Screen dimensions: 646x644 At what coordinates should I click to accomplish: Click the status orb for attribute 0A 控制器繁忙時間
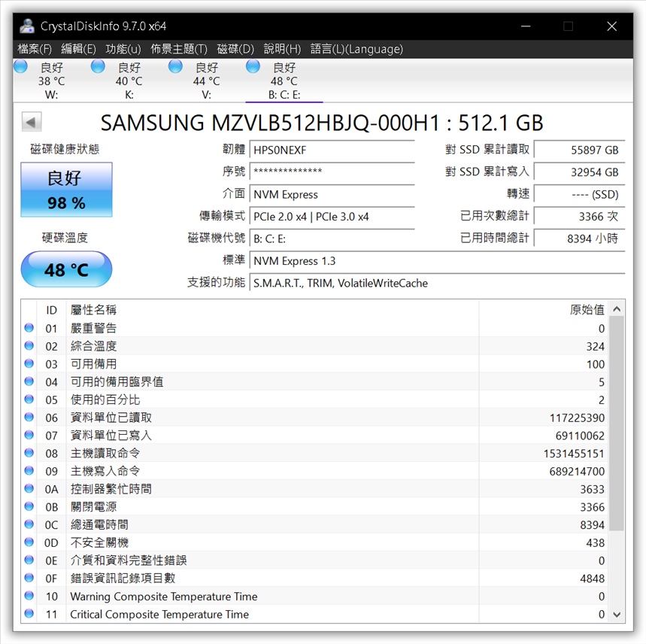(29, 489)
